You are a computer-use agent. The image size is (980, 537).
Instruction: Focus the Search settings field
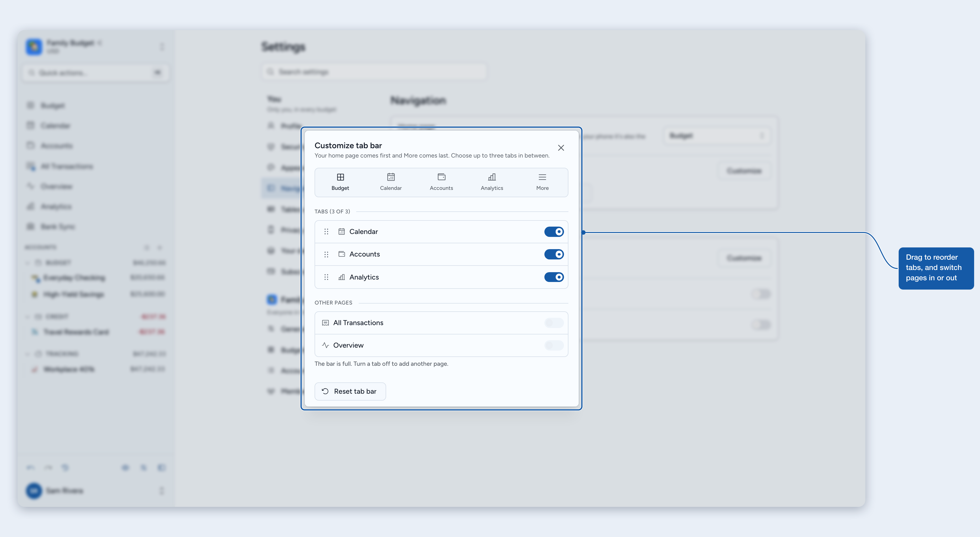374,72
